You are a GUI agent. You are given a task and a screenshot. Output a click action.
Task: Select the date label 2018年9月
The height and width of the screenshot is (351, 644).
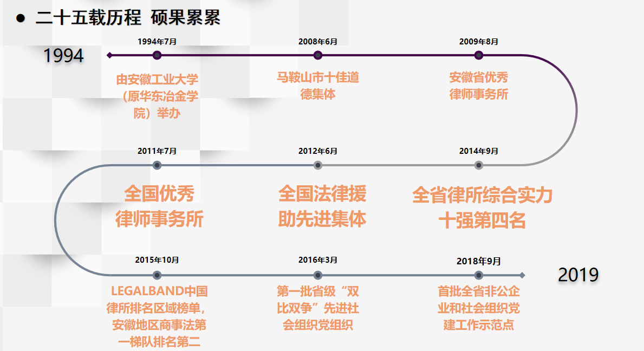pyautogui.click(x=478, y=261)
